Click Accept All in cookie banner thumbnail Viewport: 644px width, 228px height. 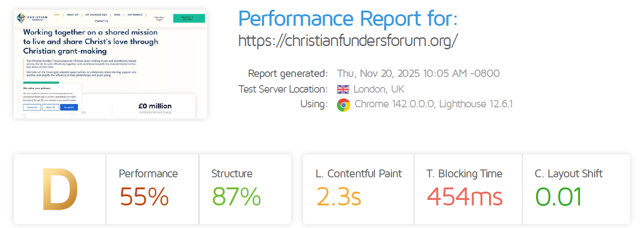pyautogui.click(x=69, y=107)
